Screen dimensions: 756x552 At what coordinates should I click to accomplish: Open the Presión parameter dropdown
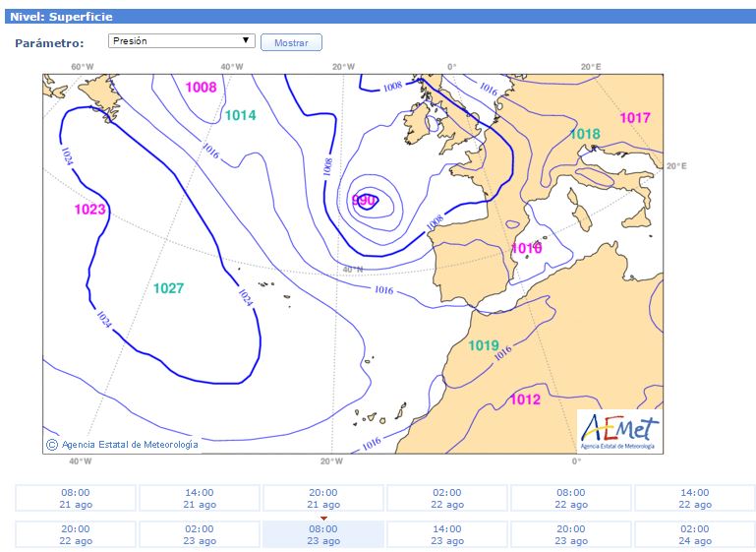181,41
